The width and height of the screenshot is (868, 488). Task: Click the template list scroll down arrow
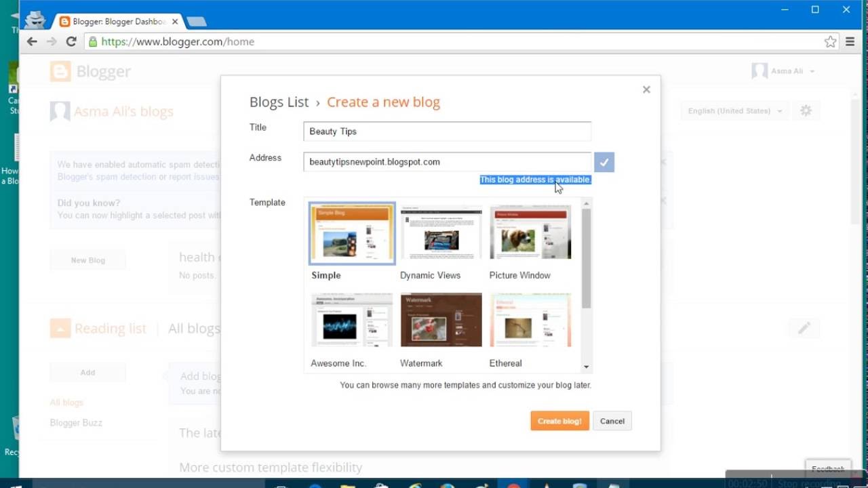click(587, 367)
